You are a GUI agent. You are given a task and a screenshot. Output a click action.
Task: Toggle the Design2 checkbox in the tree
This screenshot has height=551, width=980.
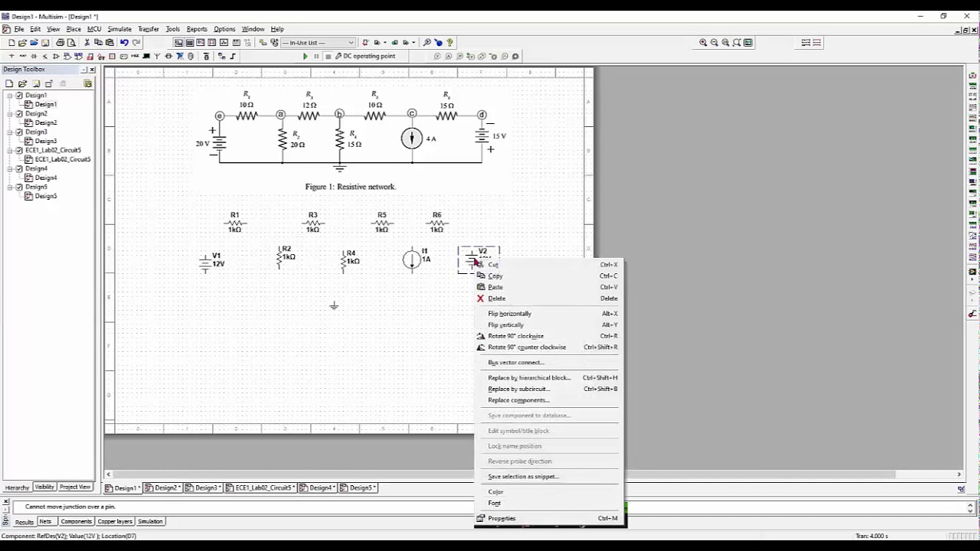click(x=19, y=113)
